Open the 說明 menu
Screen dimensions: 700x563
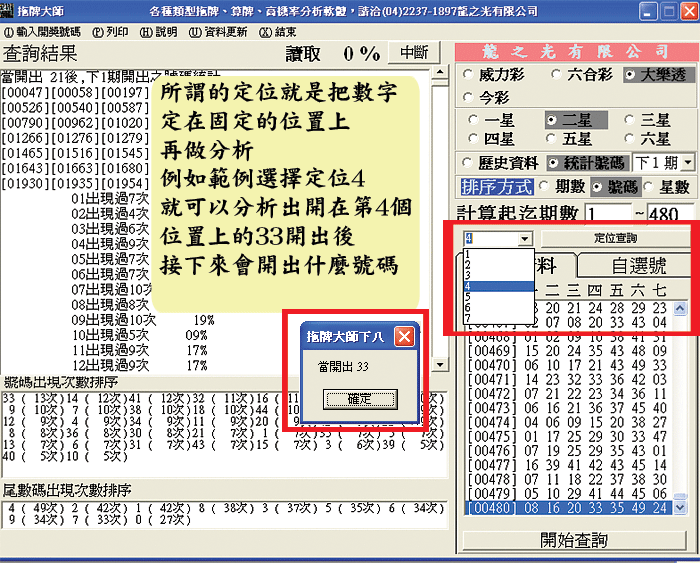(x=158, y=32)
